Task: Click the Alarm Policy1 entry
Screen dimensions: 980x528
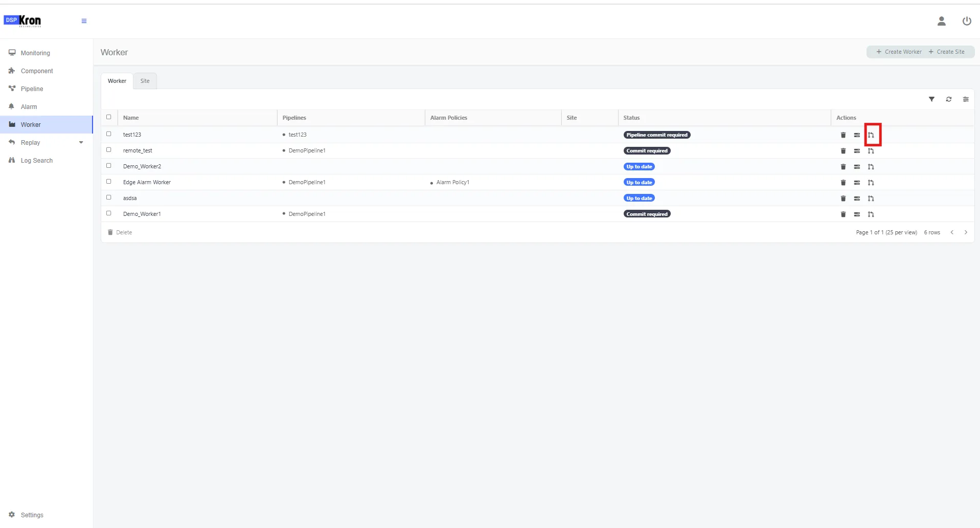Action: (x=452, y=182)
